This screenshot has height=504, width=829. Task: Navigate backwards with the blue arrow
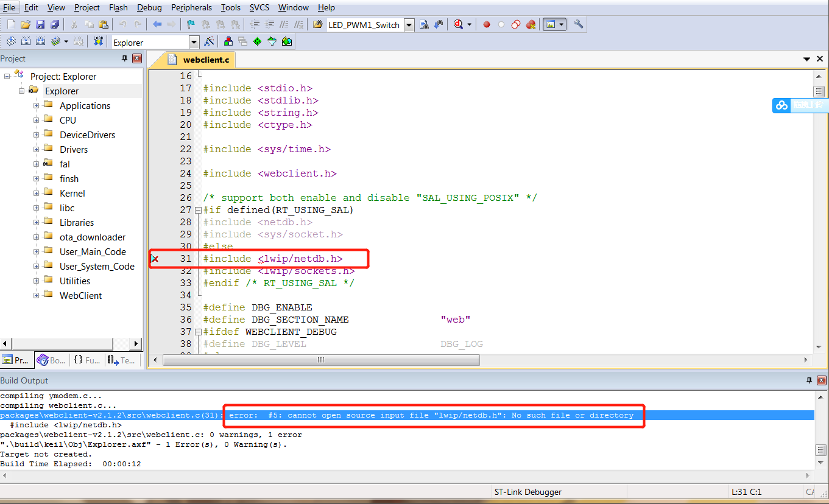(x=157, y=24)
